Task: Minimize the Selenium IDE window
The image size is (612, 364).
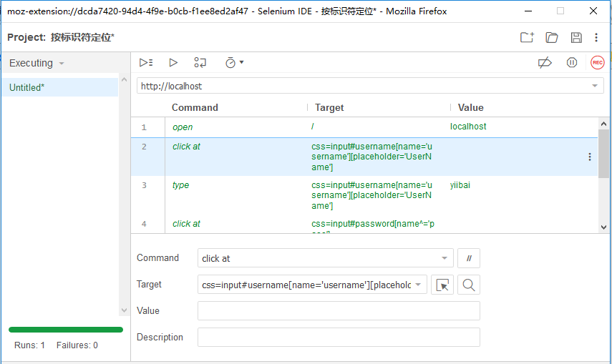Action: tap(528, 11)
